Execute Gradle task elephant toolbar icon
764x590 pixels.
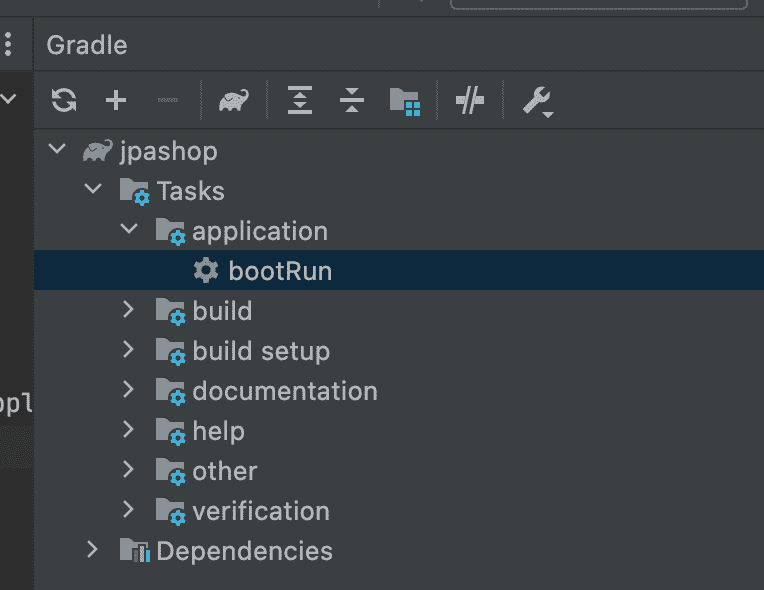233,100
